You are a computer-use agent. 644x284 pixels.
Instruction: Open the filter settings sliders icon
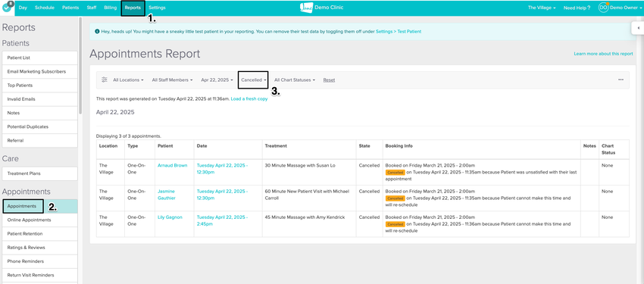105,80
